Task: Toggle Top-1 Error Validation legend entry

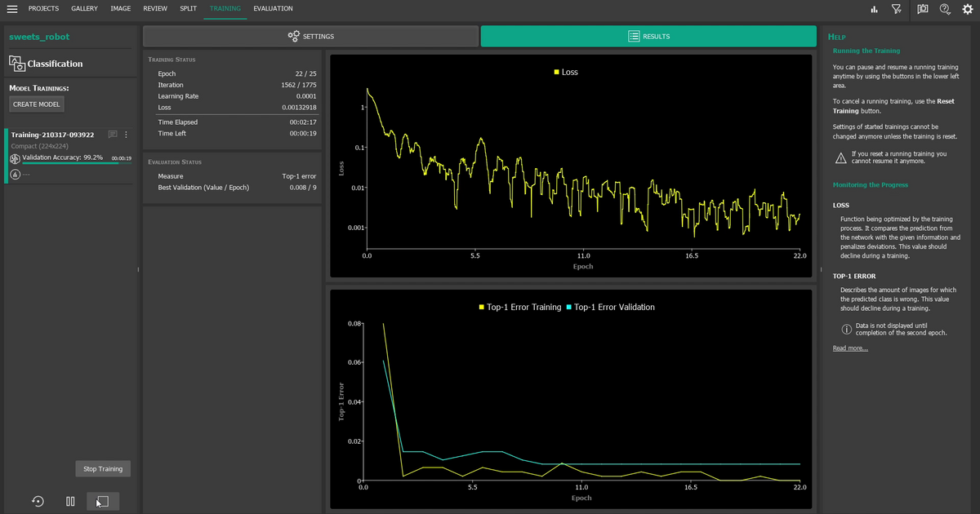Action: (610, 307)
